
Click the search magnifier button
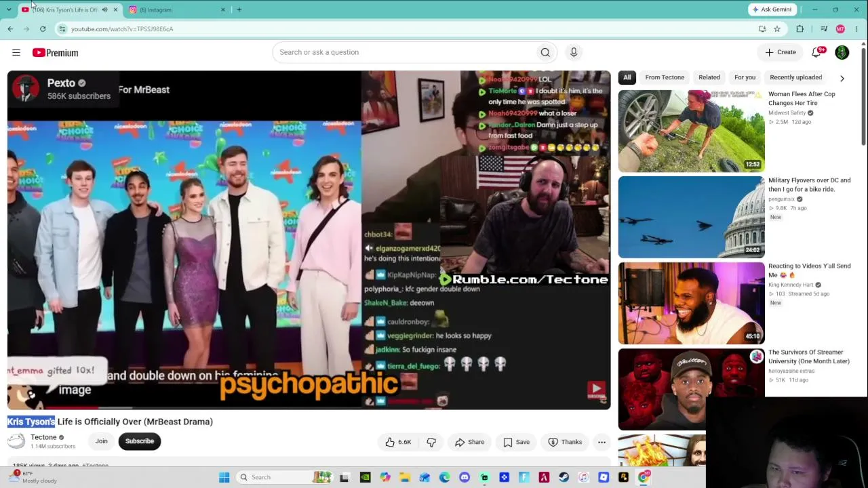click(545, 52)
